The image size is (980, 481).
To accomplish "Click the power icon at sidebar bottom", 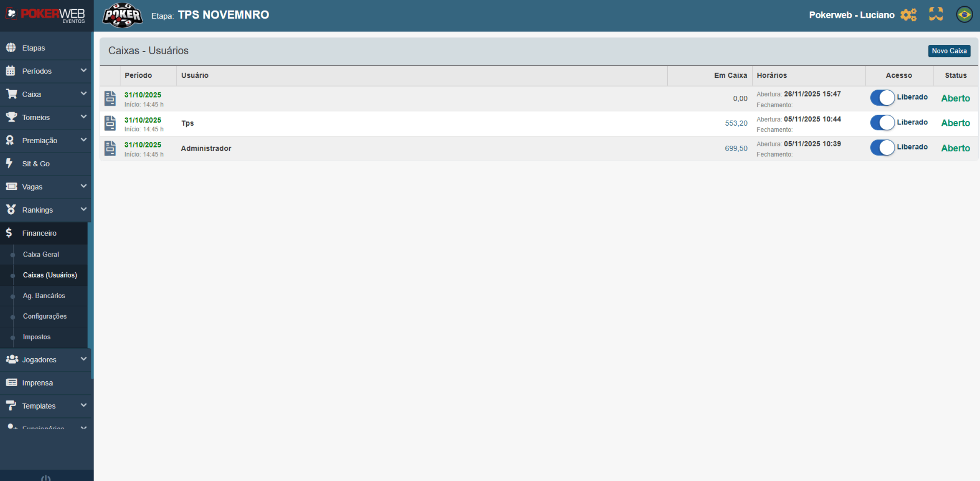I will click(46, 478).
